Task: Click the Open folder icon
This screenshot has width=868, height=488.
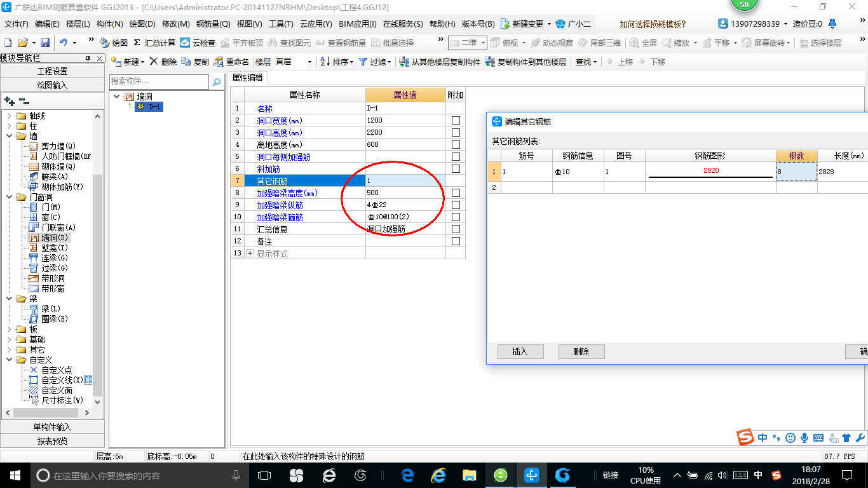Action: coord(22,43)
